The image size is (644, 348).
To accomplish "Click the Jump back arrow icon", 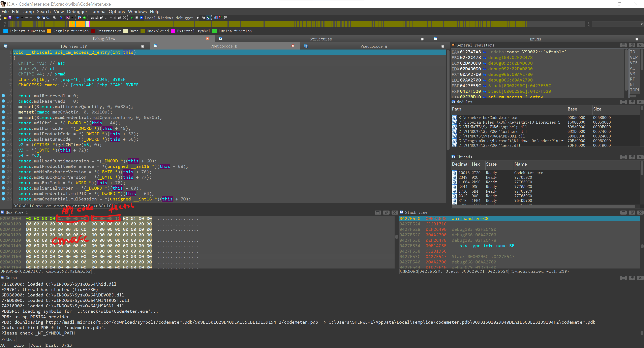I will [x=18, y=18].
